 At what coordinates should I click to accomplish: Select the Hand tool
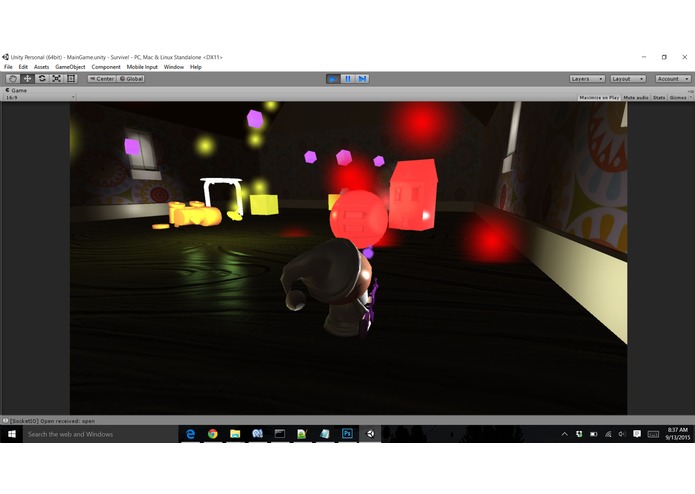click(x=12, y=79)
